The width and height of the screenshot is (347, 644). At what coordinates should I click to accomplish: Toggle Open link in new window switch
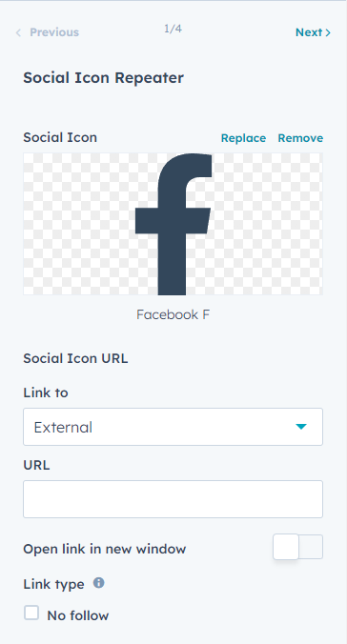pyautogui.click(x=298, y=547)
